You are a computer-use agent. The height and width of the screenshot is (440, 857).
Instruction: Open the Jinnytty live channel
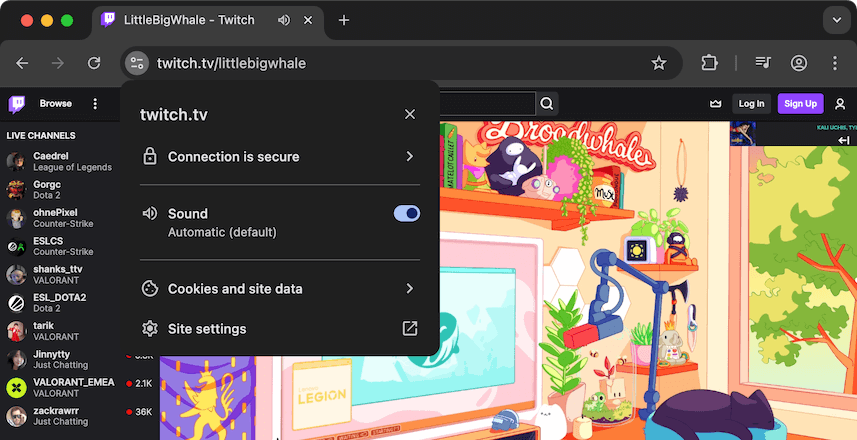point(60,360)
